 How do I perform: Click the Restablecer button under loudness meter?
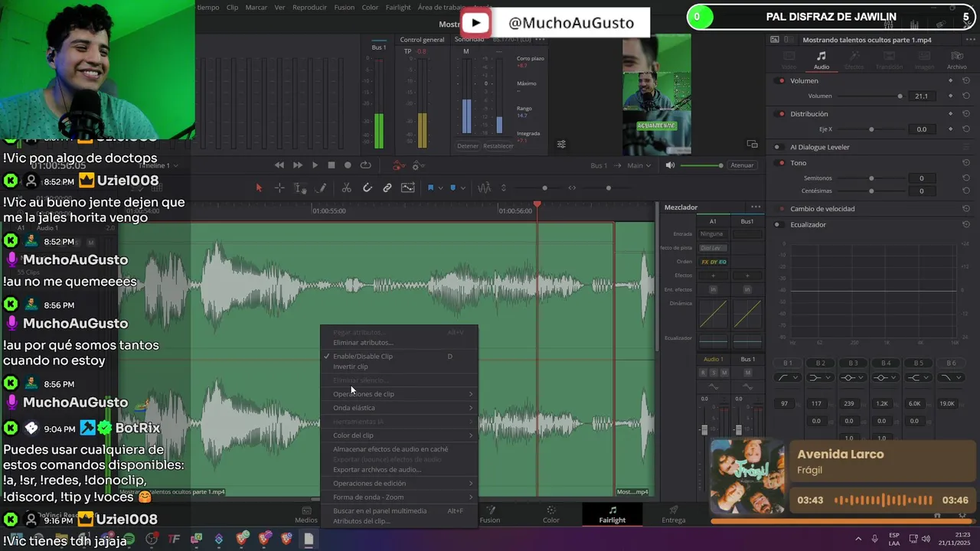[498, 146]
